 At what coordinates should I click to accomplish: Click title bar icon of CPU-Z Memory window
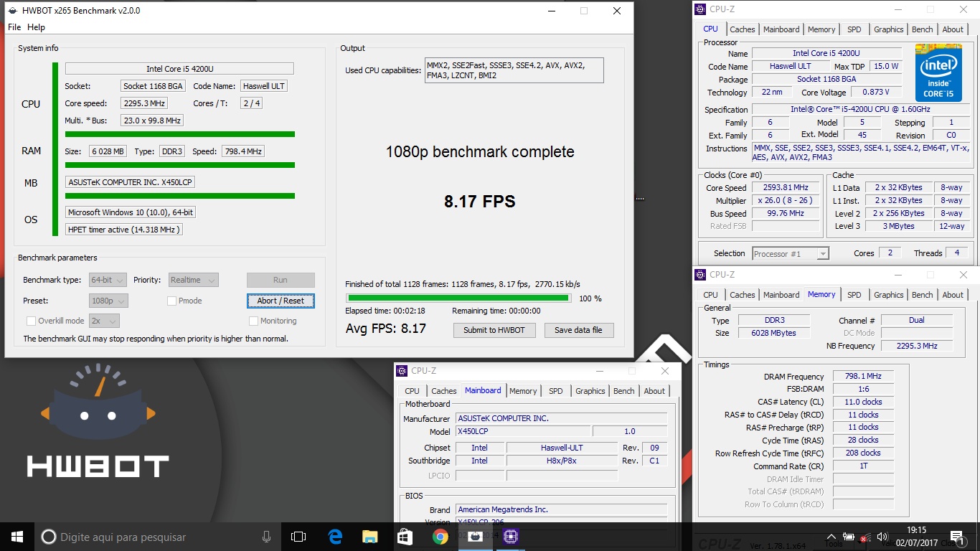(x=701, y=275)
